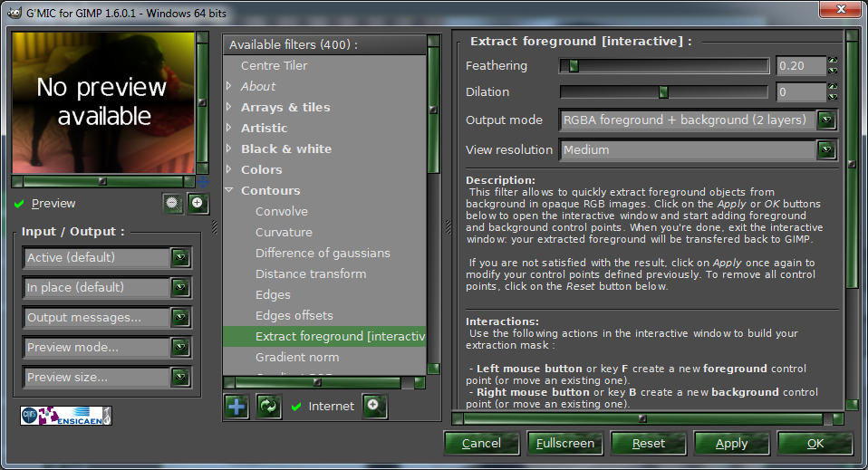The width and height of the screenshot is (868, 470).
Task: Open the In place (default) output dropdown
Action: pos(108,287)
